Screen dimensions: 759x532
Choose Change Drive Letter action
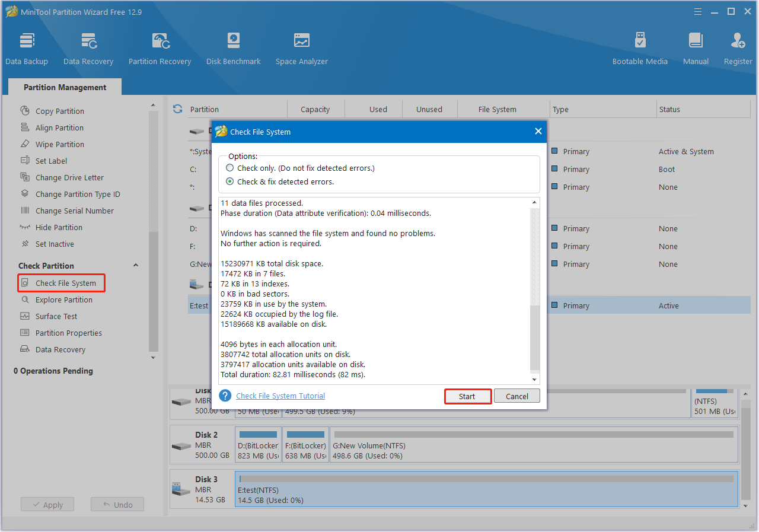pos(69,177)
